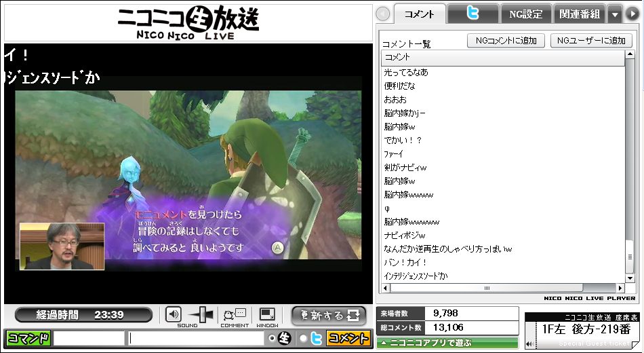Click the 来場者数 value 9,798
The image size is (644, 353).
click(x=445, y=313)
